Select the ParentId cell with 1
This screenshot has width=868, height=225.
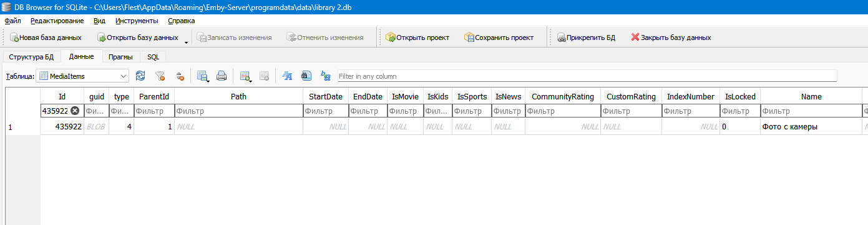pos(154,126)
